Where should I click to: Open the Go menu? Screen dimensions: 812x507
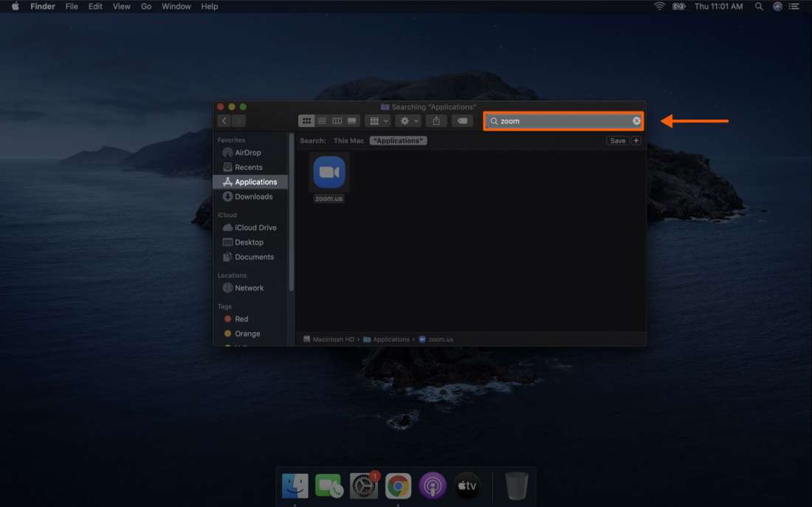[146, 6]
